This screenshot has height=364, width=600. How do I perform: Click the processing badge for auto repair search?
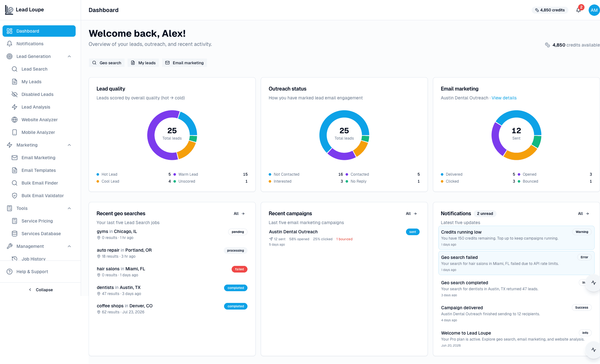tap(235, 251)
